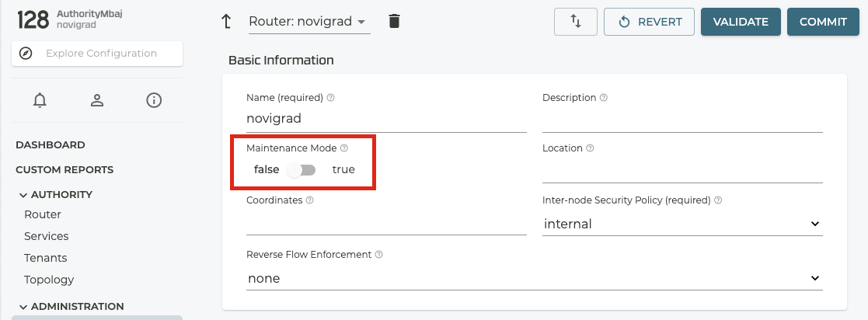Open the user profile icon
This screenshot has width=868, height=320.
click(x=97, y=100)
